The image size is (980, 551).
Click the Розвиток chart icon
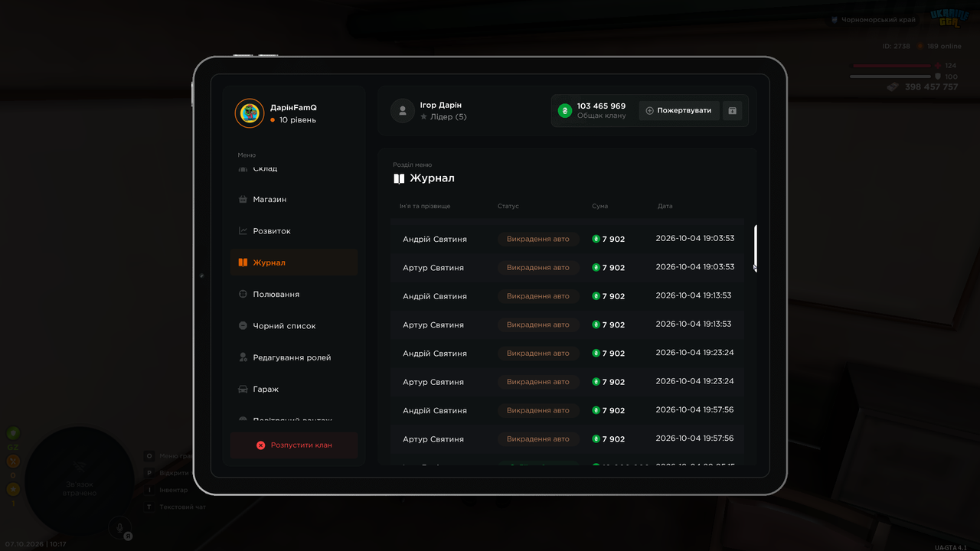coord(243,231)
